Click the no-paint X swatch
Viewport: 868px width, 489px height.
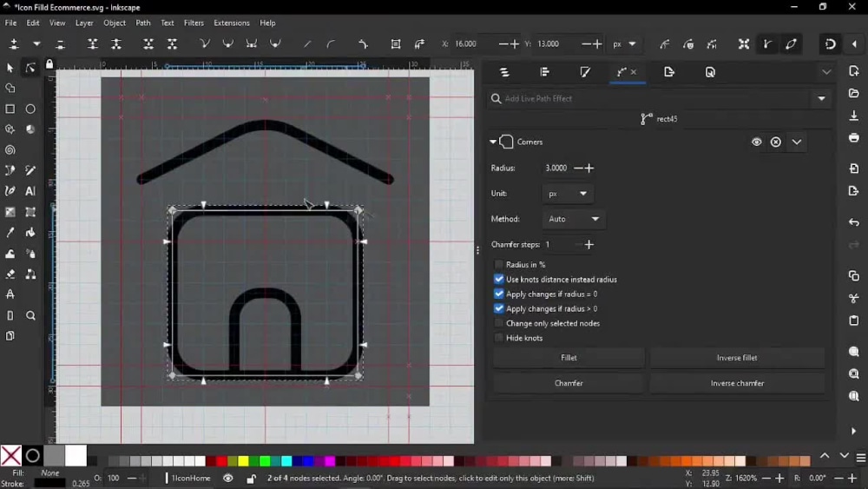pyautogui.click(x=10, y=456)
